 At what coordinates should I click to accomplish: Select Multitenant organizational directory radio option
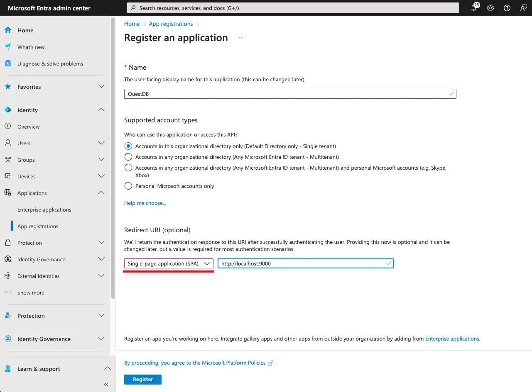[x=128, y=157]
